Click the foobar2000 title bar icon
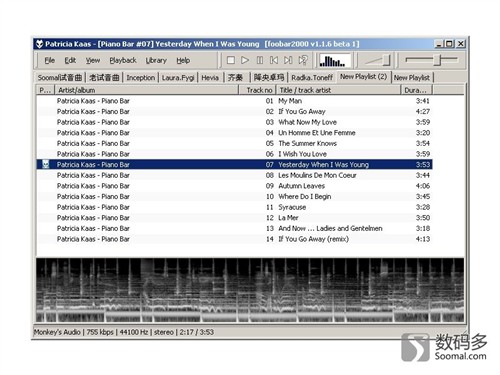500x375 pixels. click(39, 44)
